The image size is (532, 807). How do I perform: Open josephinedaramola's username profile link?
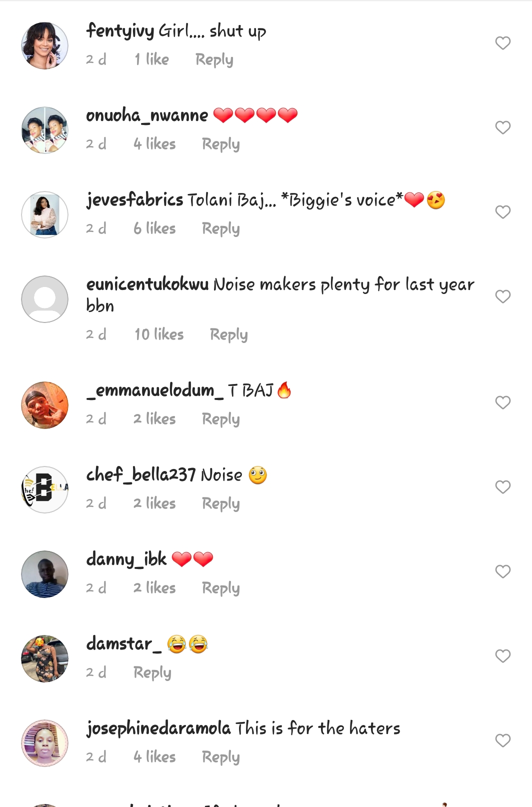[158, 728]
